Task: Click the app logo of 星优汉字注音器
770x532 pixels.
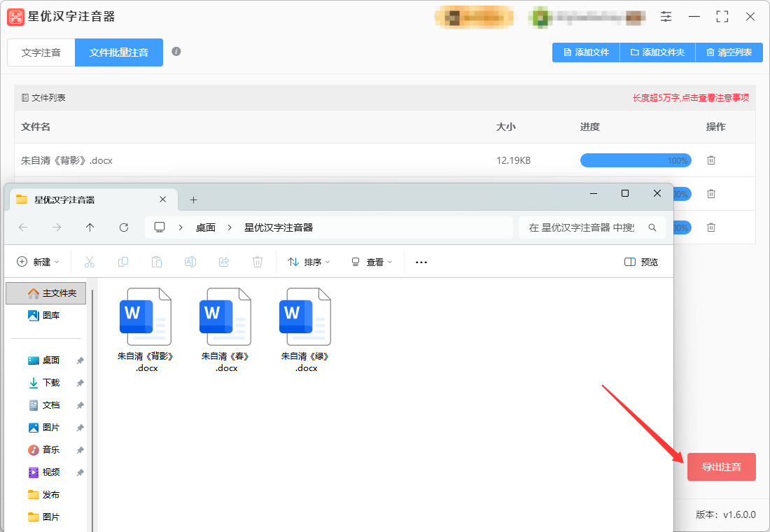Action: coord(15,17)
